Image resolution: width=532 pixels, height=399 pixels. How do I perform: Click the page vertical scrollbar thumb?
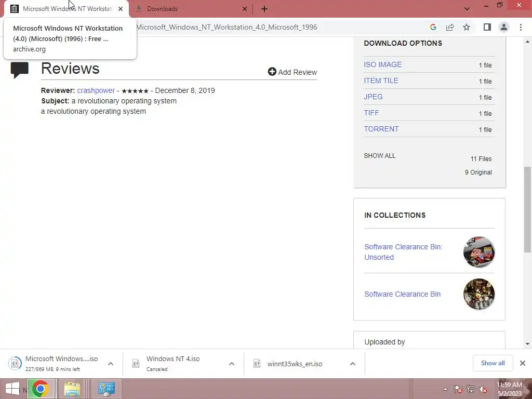[527, 210]
